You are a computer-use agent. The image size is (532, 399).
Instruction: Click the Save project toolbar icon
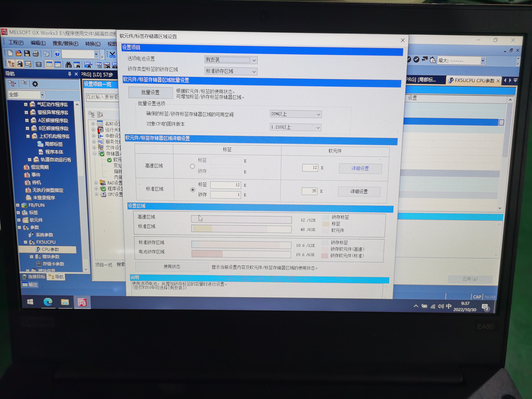(27, 53)
